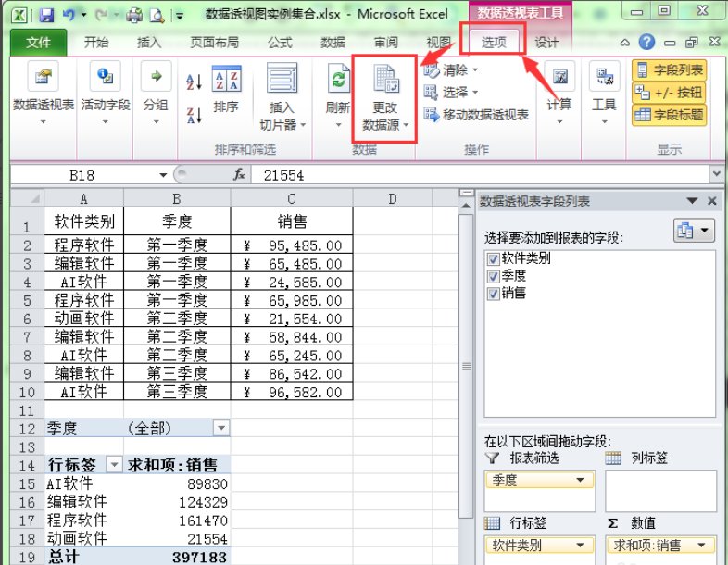This screenshot has height=565, width=728.
Task: Click the Excel help question mark icon
Action: 646,43
